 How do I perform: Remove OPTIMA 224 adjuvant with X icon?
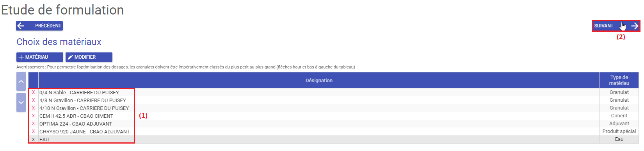pyautogui.click(x=33, y=124)
